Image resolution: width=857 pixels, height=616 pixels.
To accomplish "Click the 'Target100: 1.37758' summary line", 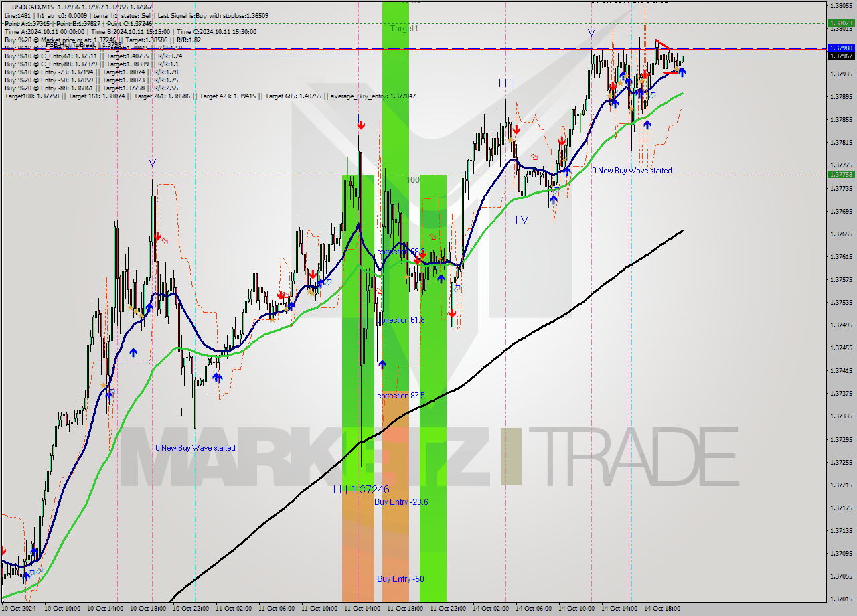I will tap(210, 96).
